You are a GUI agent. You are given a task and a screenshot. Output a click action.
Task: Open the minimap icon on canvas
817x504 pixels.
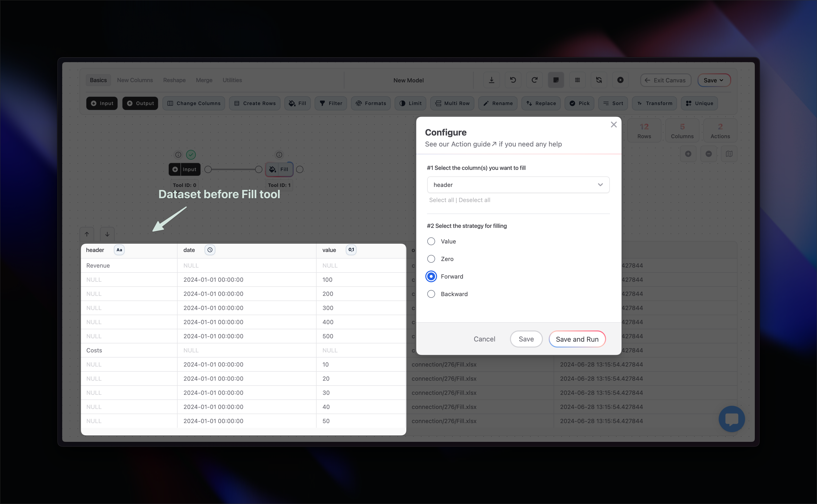[x=729, y=154]
